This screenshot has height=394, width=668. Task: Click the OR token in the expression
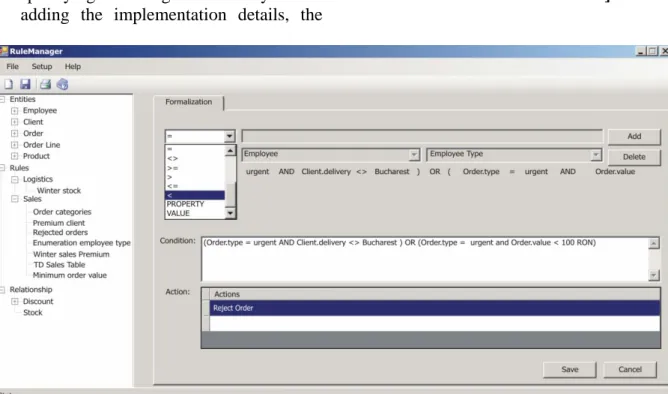coord(435,172)
